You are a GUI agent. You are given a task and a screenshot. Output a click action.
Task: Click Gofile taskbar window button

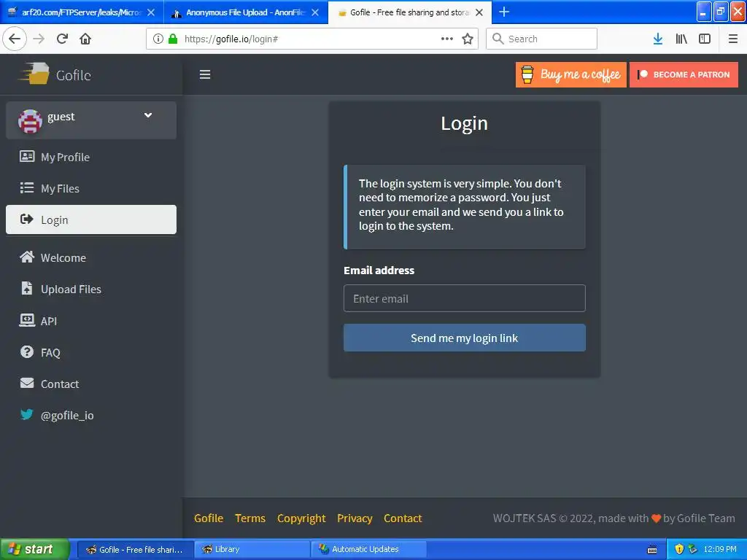tap(135, 549)
